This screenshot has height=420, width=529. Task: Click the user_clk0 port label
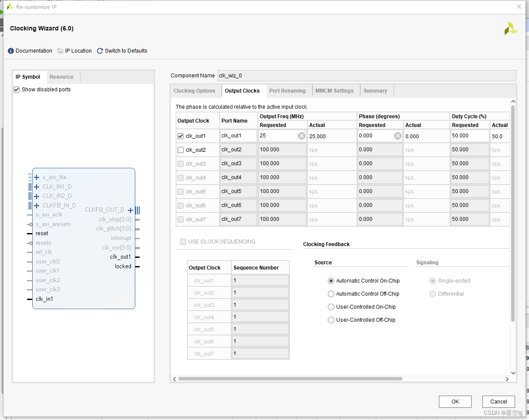(x=48, y=262)
